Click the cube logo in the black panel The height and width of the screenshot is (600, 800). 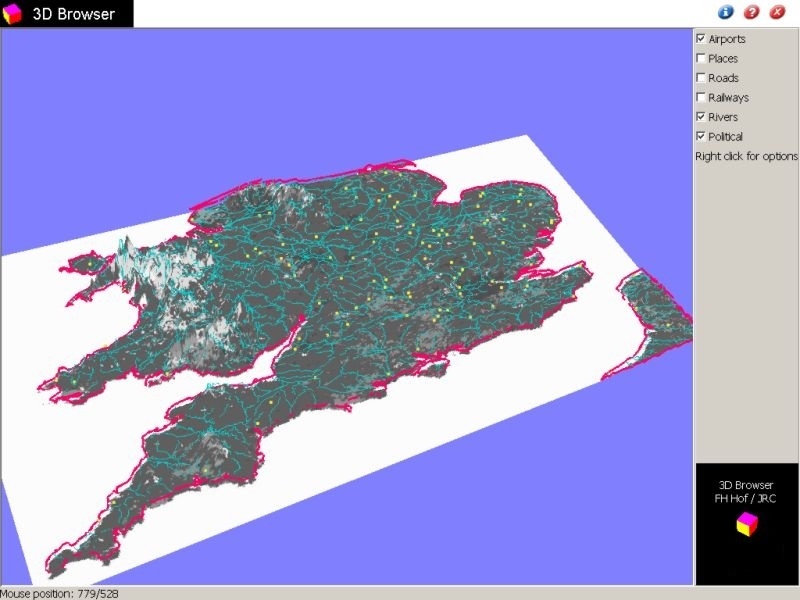[x=746, y=524]
